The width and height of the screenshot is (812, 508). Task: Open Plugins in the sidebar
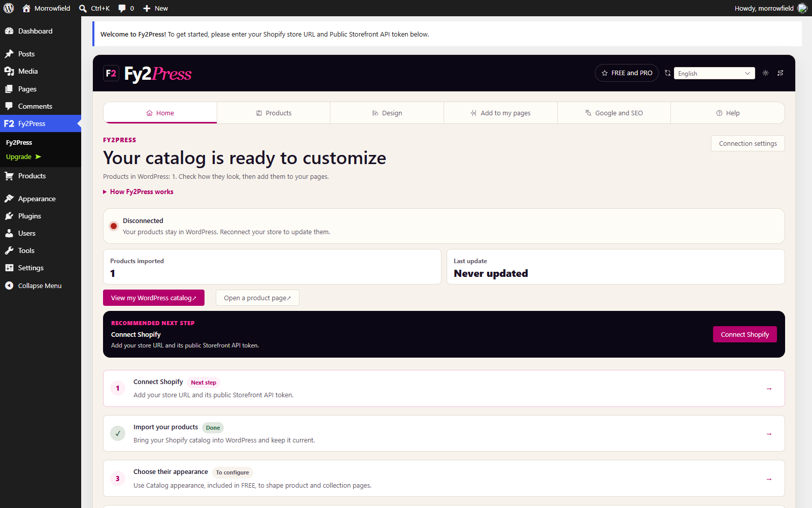pos(41,216)
